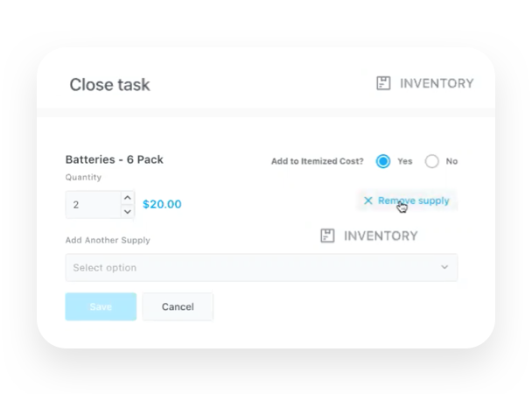Select Yes for Add to Itemized Cost
This screenshot has height=394, width=532.
tap(383, 161)
